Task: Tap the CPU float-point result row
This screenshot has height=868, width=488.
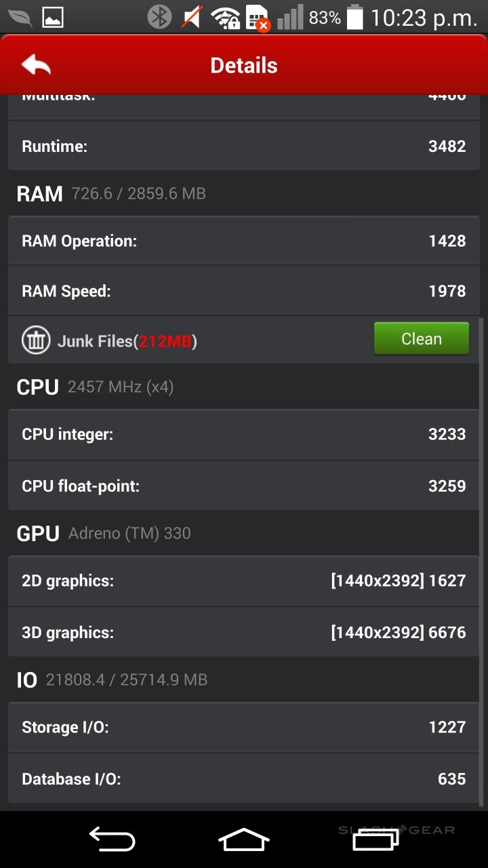Action: click(x=244, y=486)
